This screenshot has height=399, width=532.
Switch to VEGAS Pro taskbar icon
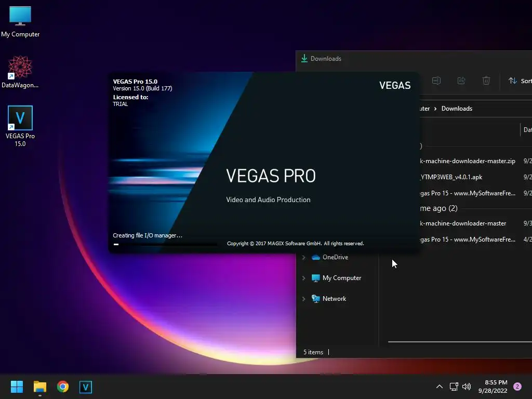(x=86, y=387)
